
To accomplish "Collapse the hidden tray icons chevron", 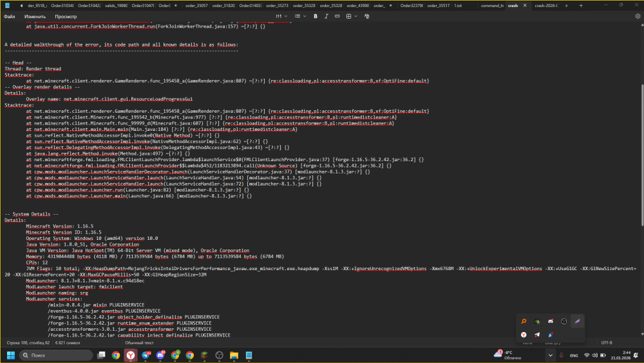I will pos(551,355).
